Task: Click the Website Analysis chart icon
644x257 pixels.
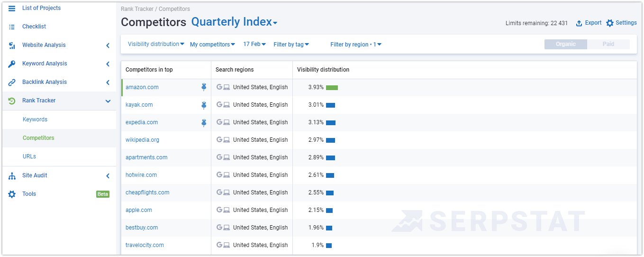Action: (12, 46)
